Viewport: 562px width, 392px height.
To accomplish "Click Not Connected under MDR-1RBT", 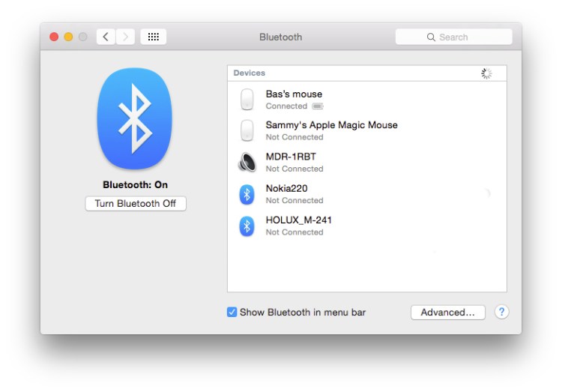I will coord(294,169).
